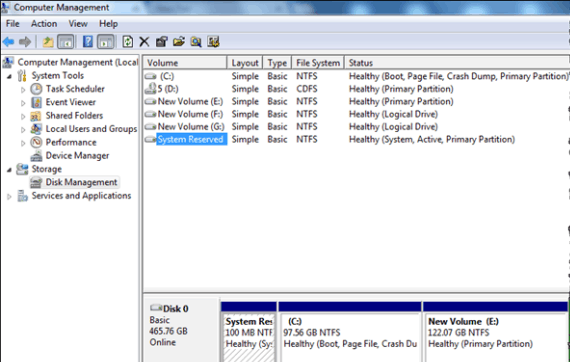Click the (C:) 97.56 GB partition block

tap(350, 332)
